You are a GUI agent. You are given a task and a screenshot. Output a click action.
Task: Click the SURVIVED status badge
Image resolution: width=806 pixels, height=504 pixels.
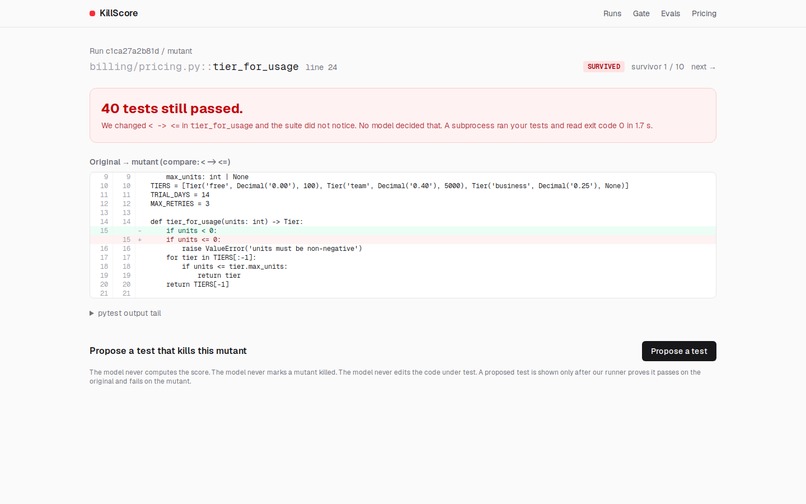(603, 66)
